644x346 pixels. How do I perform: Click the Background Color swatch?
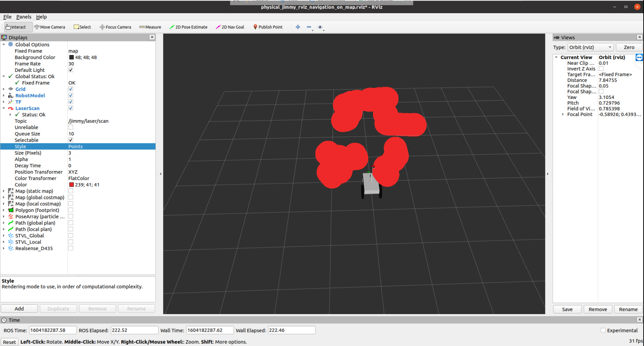click(71, 57)
